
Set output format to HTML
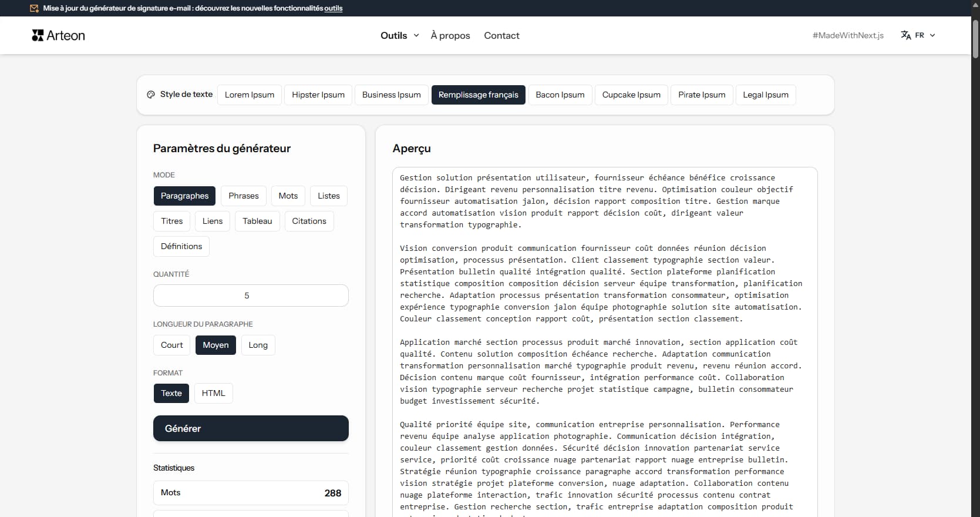[214, 393]
